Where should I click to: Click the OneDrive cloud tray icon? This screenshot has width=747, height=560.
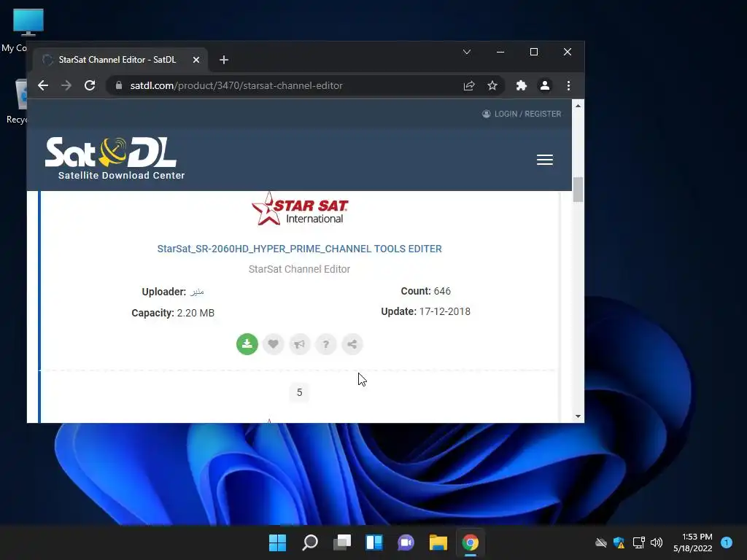tap(601, 542)
